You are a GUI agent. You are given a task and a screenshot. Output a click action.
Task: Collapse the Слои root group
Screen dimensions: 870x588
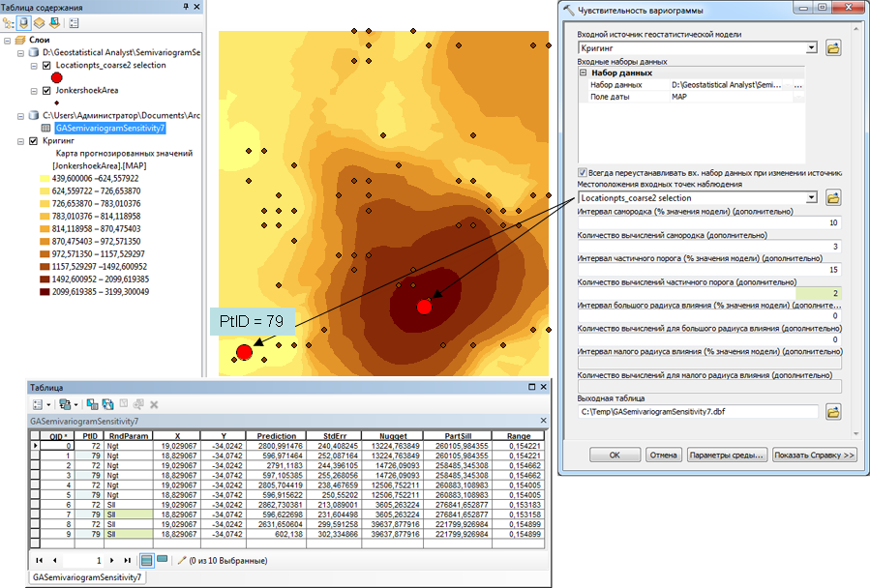point(7,40)
